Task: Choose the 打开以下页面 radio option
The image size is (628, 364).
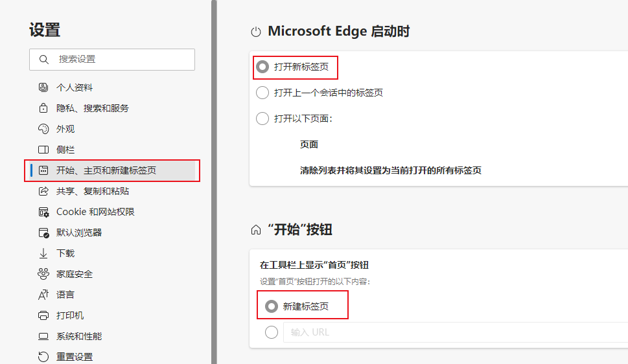Action: click(x=262, y=119)
